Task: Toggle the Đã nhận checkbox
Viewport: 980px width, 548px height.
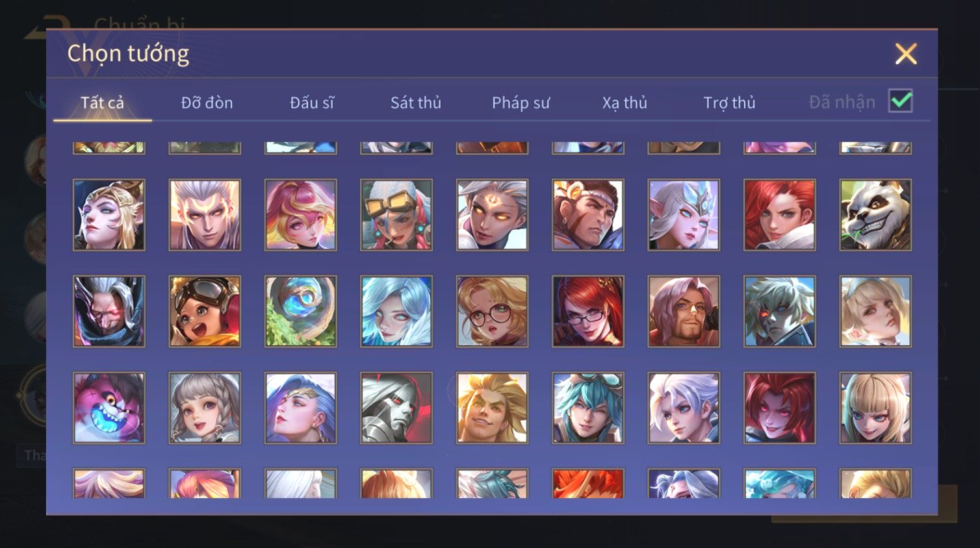Action: click(x=901, y=101)
